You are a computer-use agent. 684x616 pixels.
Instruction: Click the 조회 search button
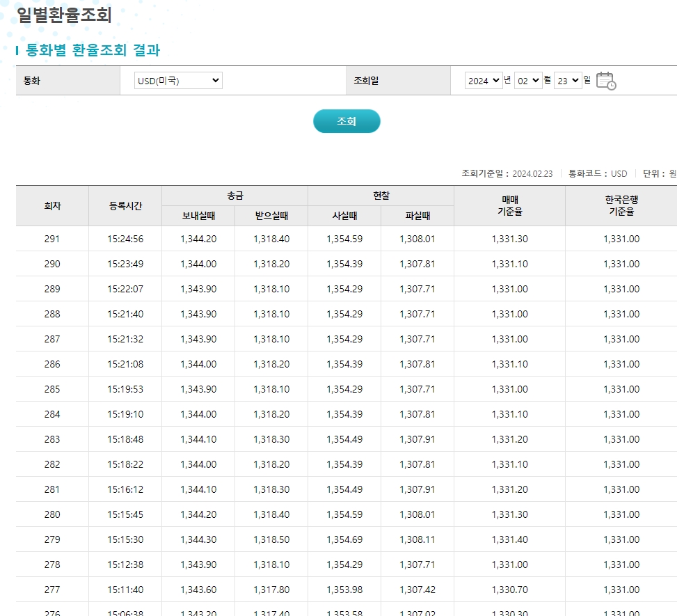pyautogui.click(x=347, y=120)
